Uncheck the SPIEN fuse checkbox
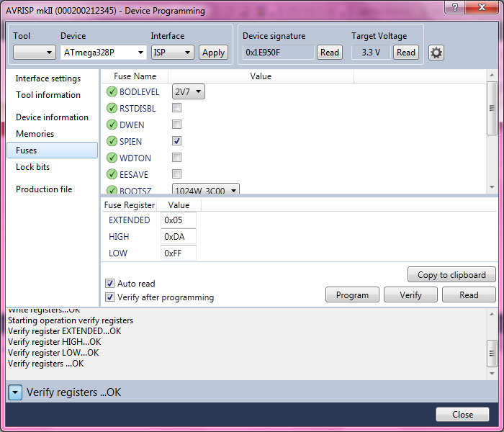 (x=176, y=141)
